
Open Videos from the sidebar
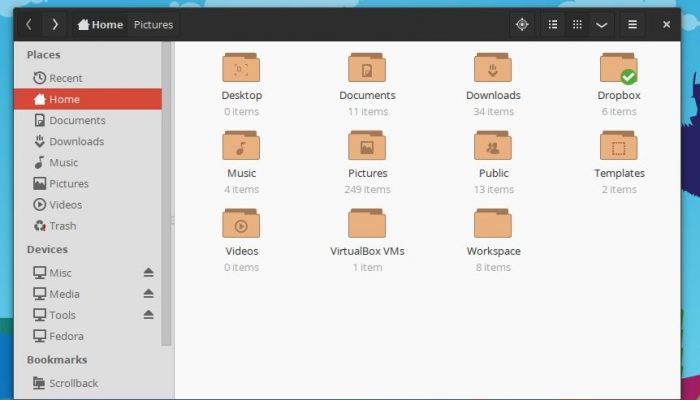(x=88, y=204)
